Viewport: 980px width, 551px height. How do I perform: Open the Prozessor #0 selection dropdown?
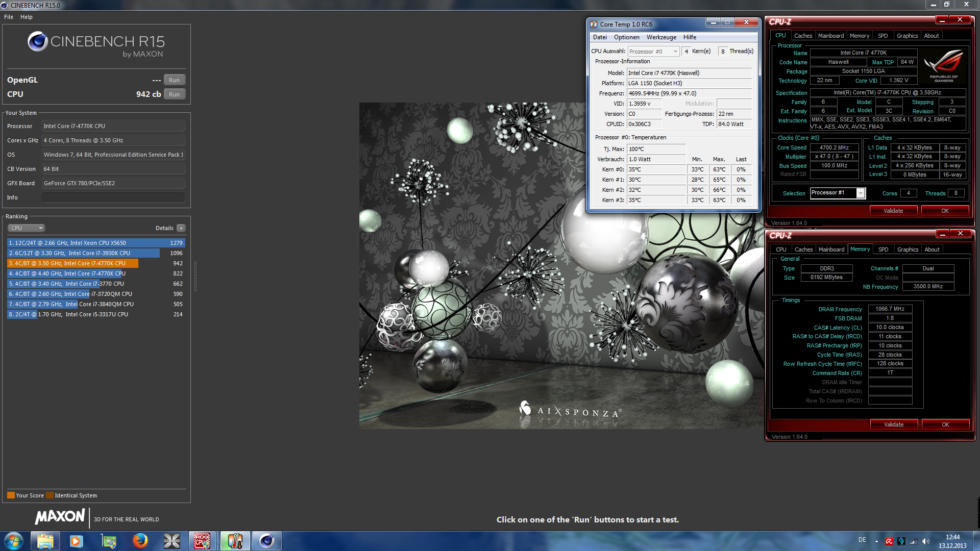click(653, 52)
